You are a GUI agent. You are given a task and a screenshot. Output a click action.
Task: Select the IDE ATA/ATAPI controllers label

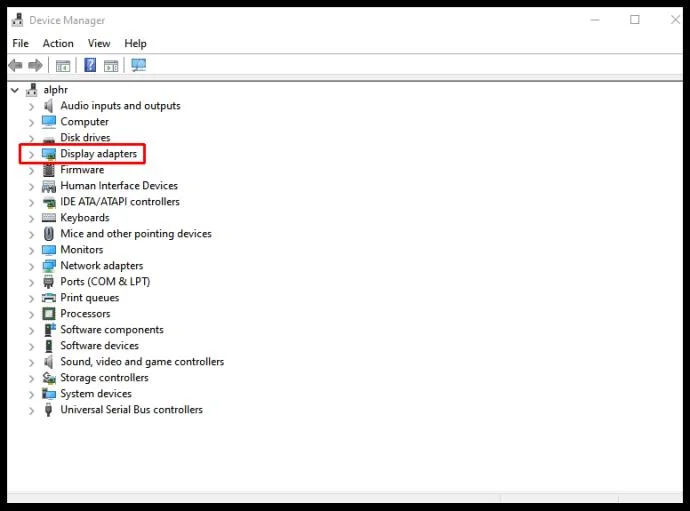tap(120, 202)
